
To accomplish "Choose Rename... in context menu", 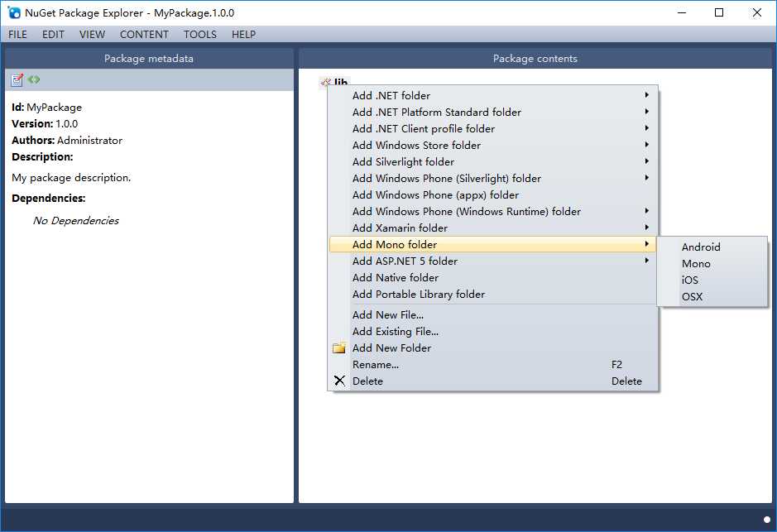I will coord(493,365).
